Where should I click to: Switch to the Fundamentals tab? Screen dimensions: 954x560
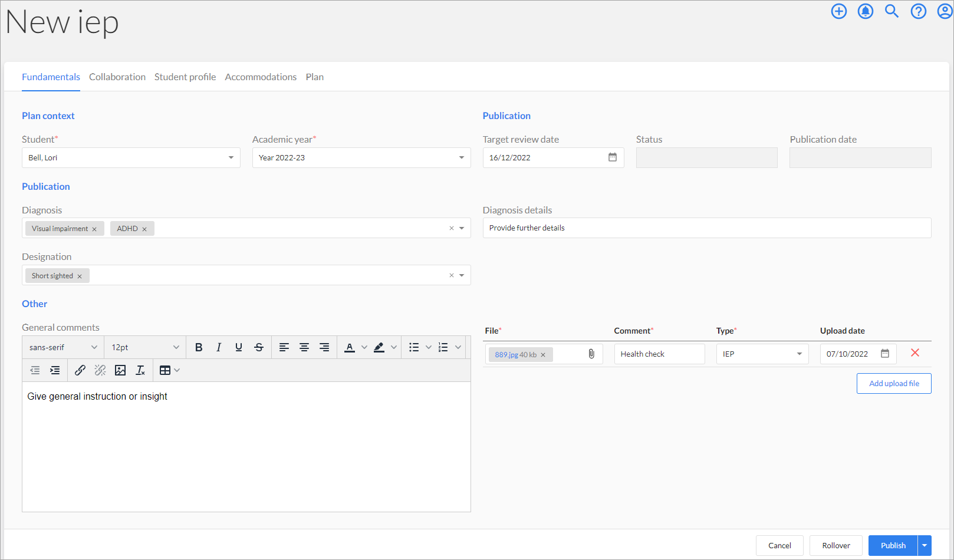point(51,77)
